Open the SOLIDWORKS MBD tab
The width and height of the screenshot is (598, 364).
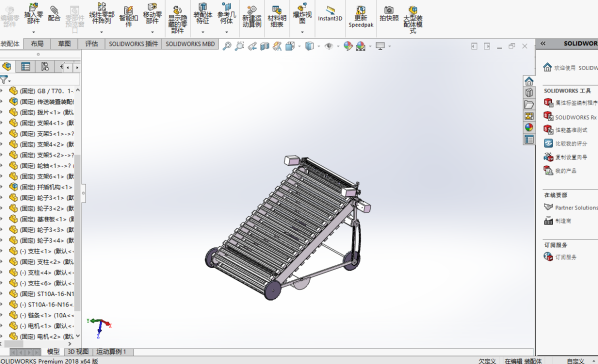(190, 44)
